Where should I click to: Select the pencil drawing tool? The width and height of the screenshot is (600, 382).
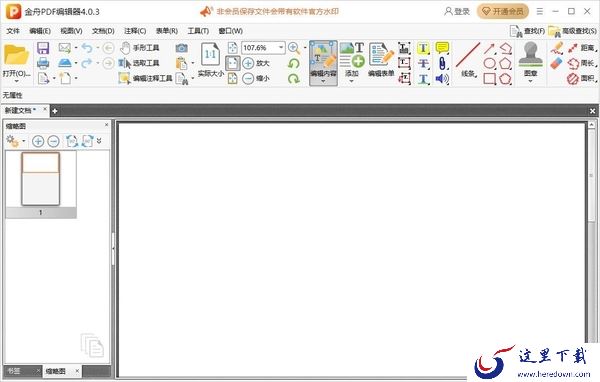pos(557,48)
